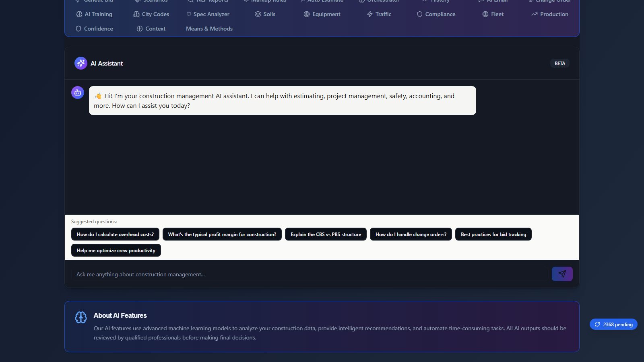Viewport: 644px width, 362px height.
Task: Select "Best practices for bid tracking"
Action: point(493,234)
